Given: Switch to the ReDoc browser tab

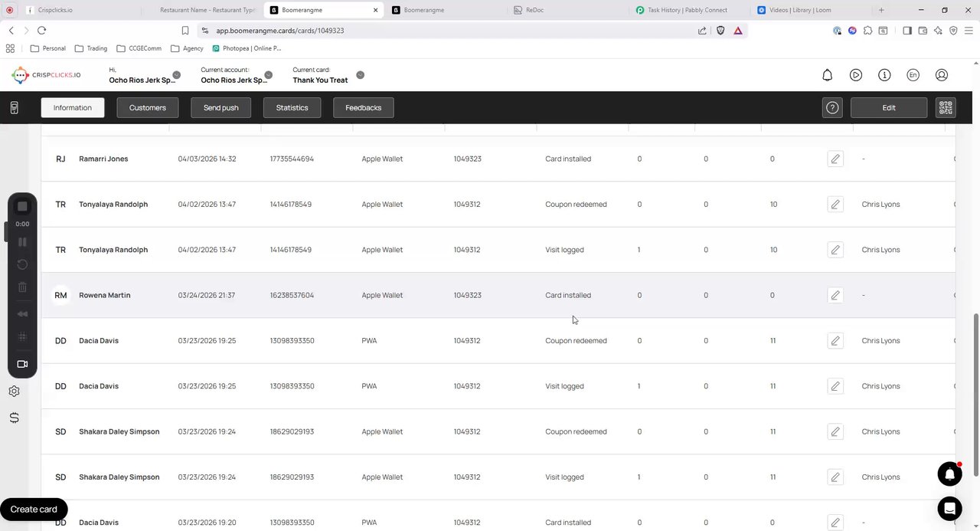Looking at the screenshot, I should tap(567, 10).
